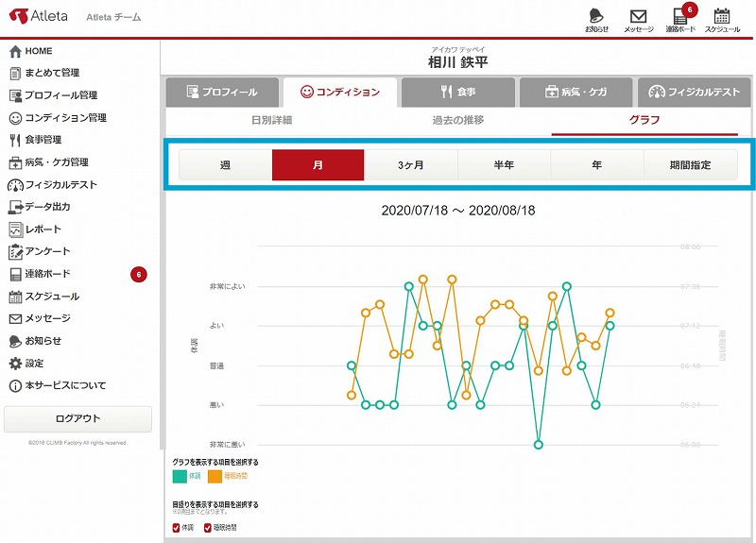Viewport: 756px width, 543px height.
Task: Uncheck the 睡眠時間 scale checkbox
Action: [209, 527]
